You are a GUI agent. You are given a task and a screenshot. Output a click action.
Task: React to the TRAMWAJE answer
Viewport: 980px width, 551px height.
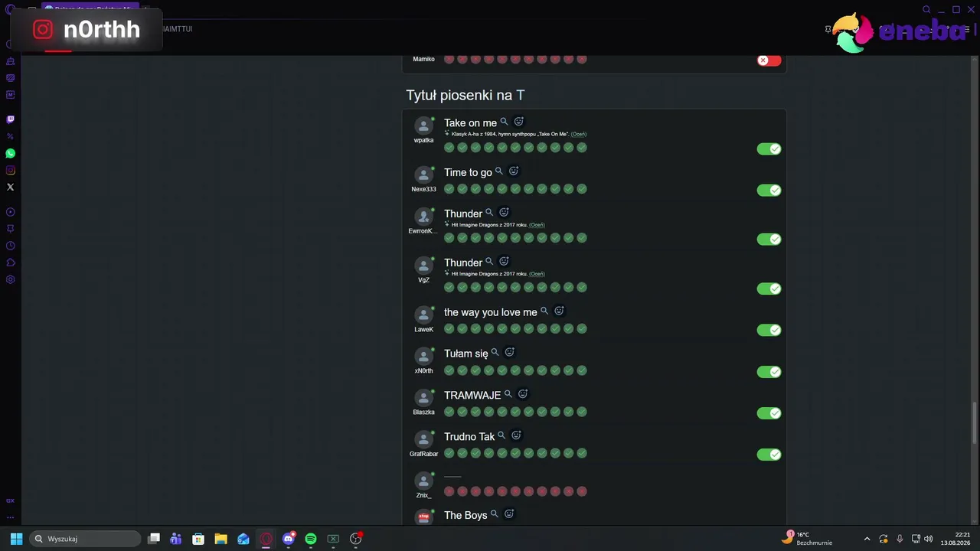[x=523, y=394]
